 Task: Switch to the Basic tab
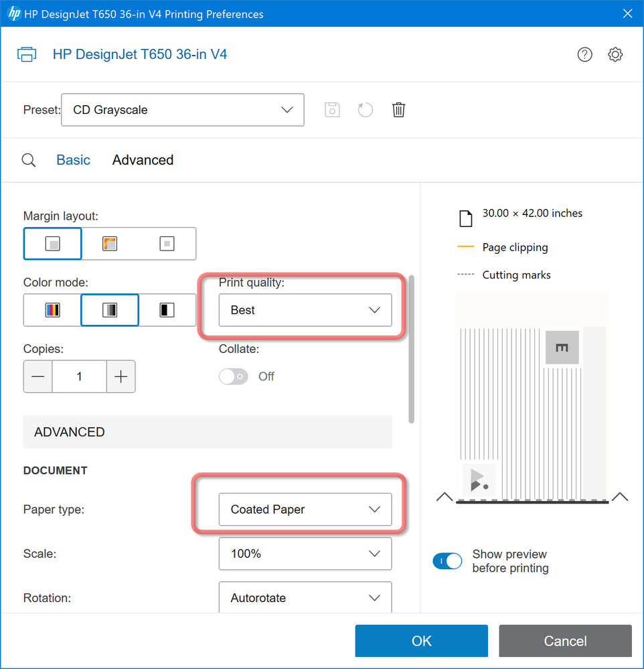73,160
